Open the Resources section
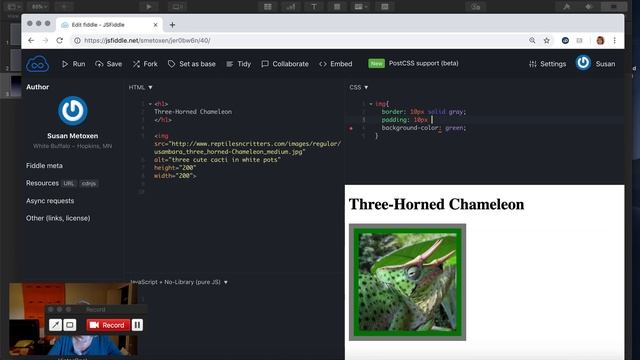Screen dimensions: 640x360 (x=42, y=183)
